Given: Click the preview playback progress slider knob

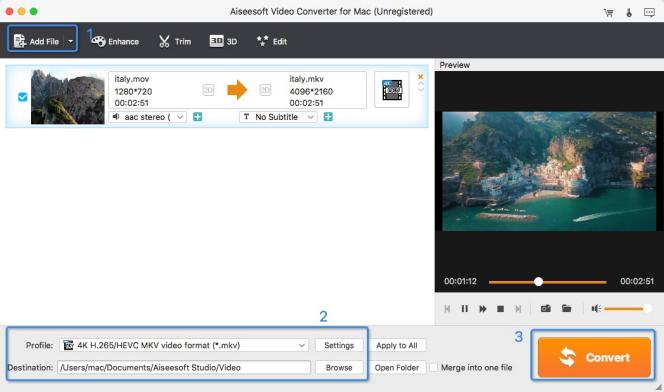Looking at the screenshot, I should pyautogui.click(x=538, y=282).
